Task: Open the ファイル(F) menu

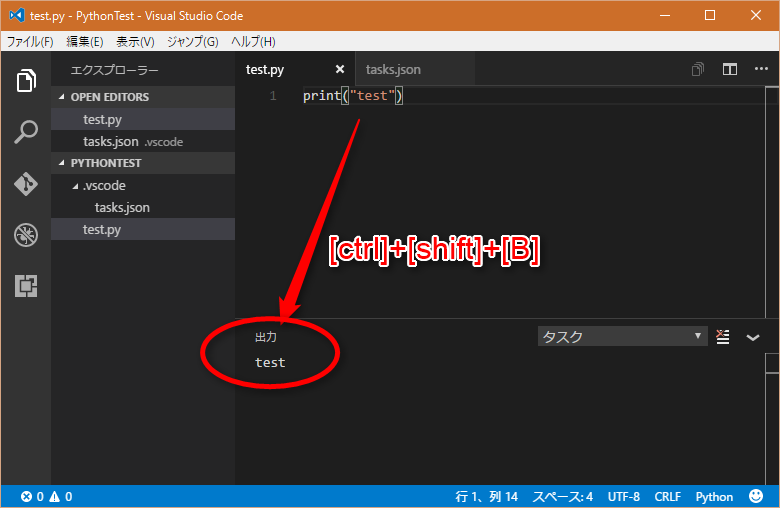Action: pyautogui.click(x=30, y=41)
